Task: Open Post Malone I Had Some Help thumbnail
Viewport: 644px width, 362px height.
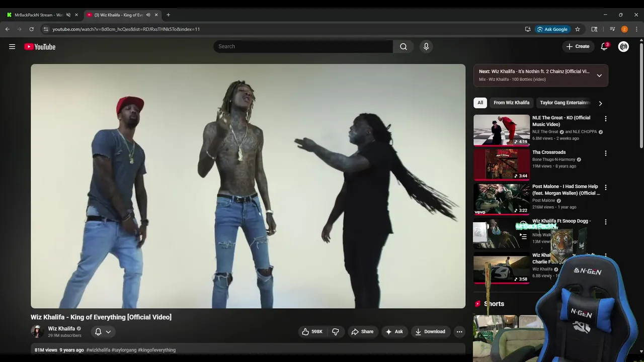Action: [501, 199]
